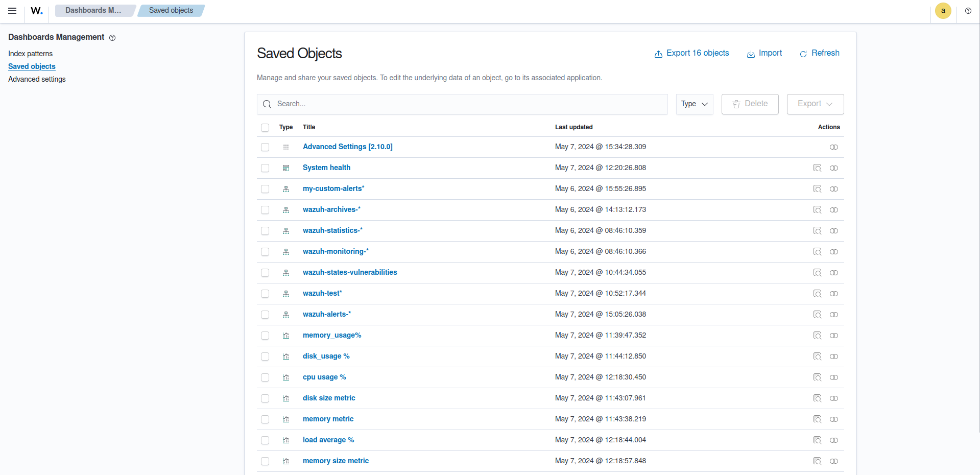The image size is (980, 475).
Task: Check the Advanced Settings [2.10.0] row
Action: (x=265, y=147)
